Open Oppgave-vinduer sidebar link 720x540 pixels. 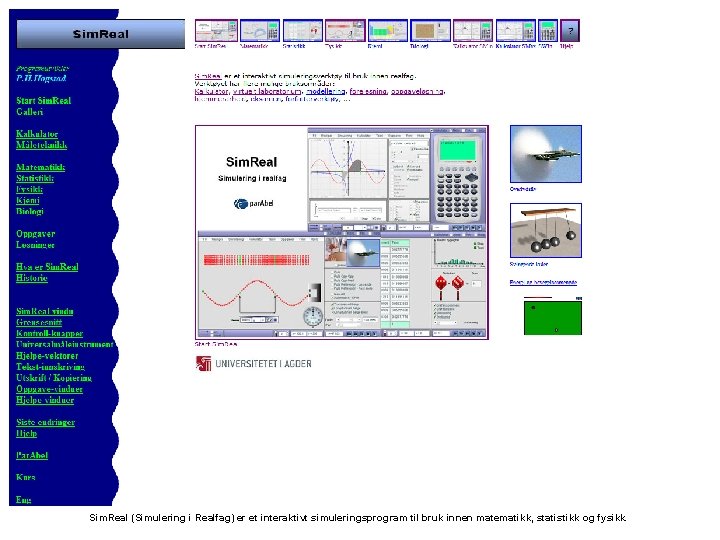(x=49, y=389)
